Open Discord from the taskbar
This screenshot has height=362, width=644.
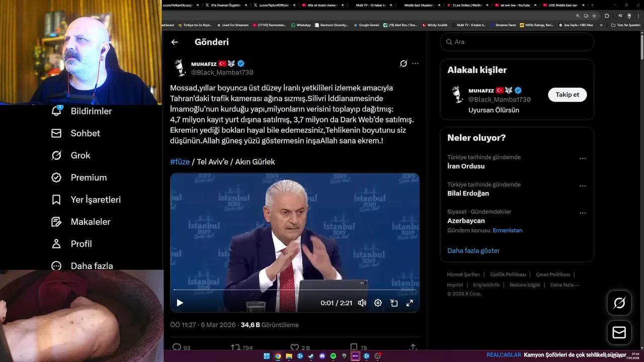(322, 356)
